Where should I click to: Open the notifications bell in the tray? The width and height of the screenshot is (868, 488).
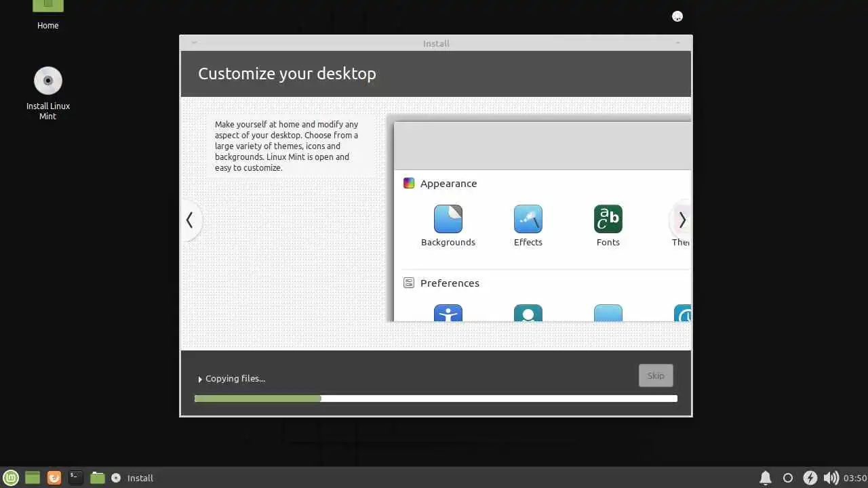tap(765, 478)
